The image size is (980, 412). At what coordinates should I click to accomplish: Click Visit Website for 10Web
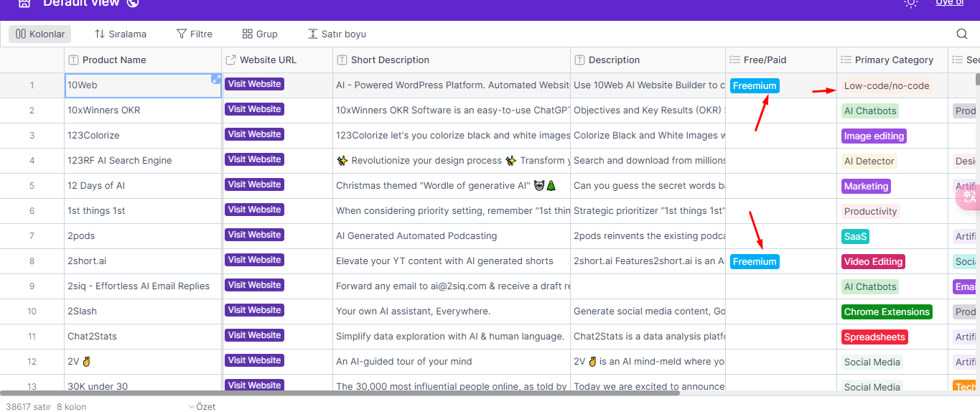pyautogui.click(x=254, y=84)
